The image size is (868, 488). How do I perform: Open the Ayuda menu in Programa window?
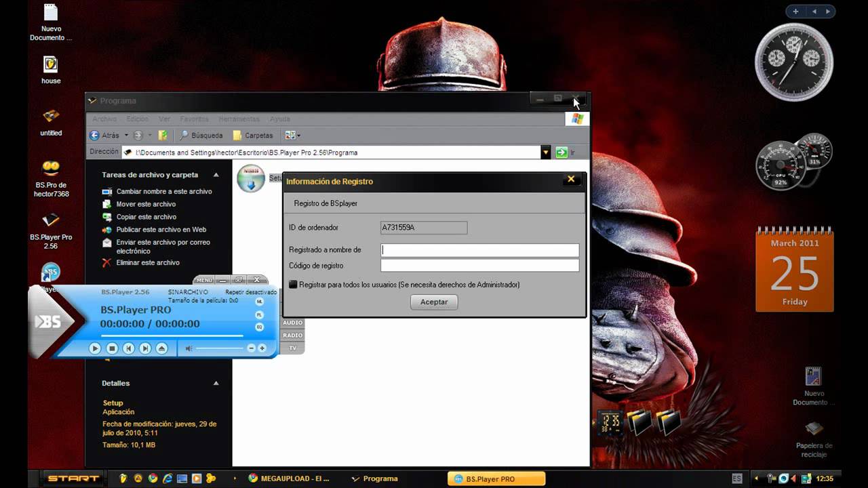click(x=280, y=119)
